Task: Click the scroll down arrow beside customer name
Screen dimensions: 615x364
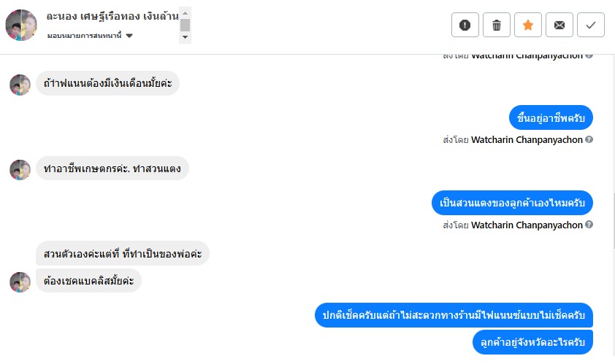Action: (x=185, y=36)
